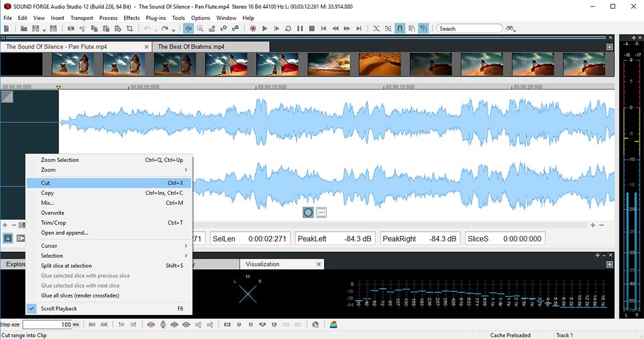Close the Visualization panel tab
Image resolution: width=644 pixels, height=339 pixels.
tap(319, 264)
